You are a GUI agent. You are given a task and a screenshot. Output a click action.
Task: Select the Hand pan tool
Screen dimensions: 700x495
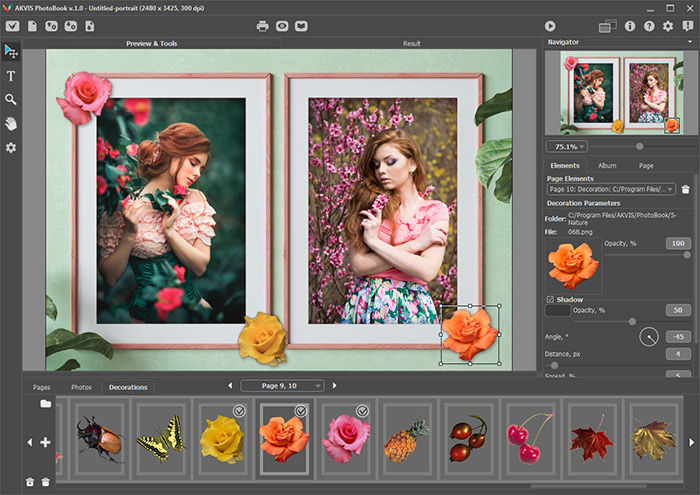[x=11, y=124]
